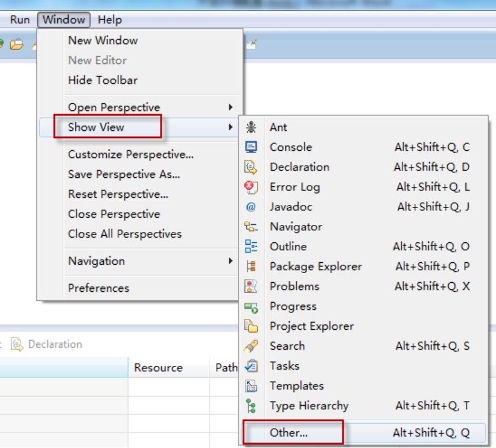Choose Save Perspective As...
The image size is (496, 448).
[139, 174]
